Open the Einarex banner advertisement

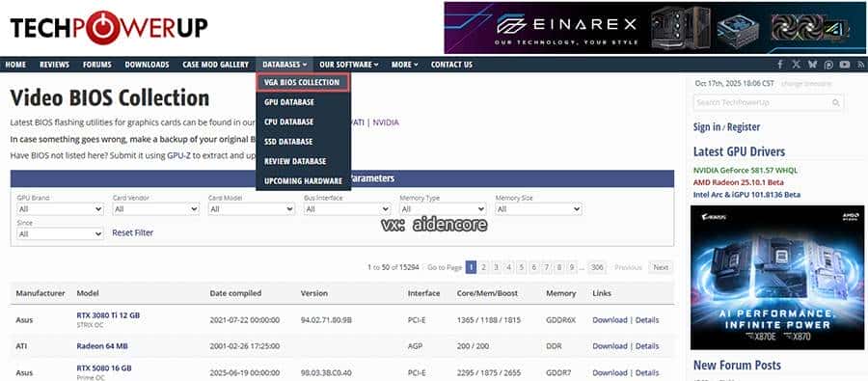tap(655, 28)
